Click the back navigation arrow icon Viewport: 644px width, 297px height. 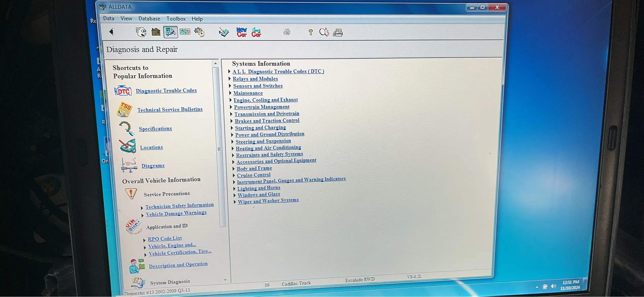111,32
